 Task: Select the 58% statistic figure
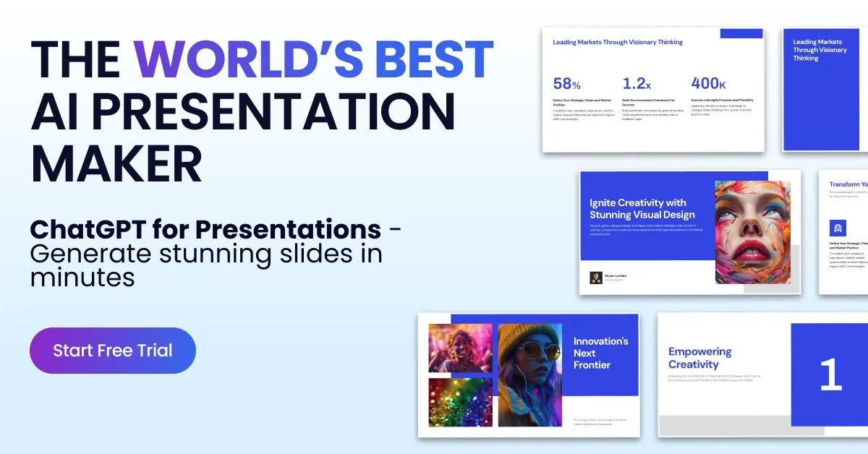[x=566, y=84]
